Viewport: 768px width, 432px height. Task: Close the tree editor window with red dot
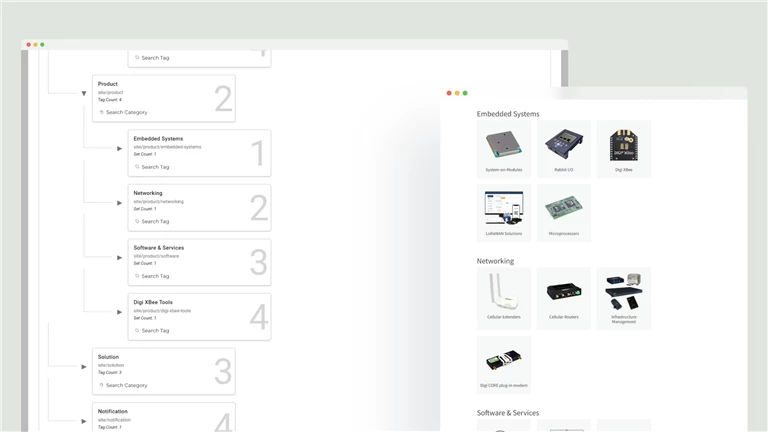click(28, 45)
